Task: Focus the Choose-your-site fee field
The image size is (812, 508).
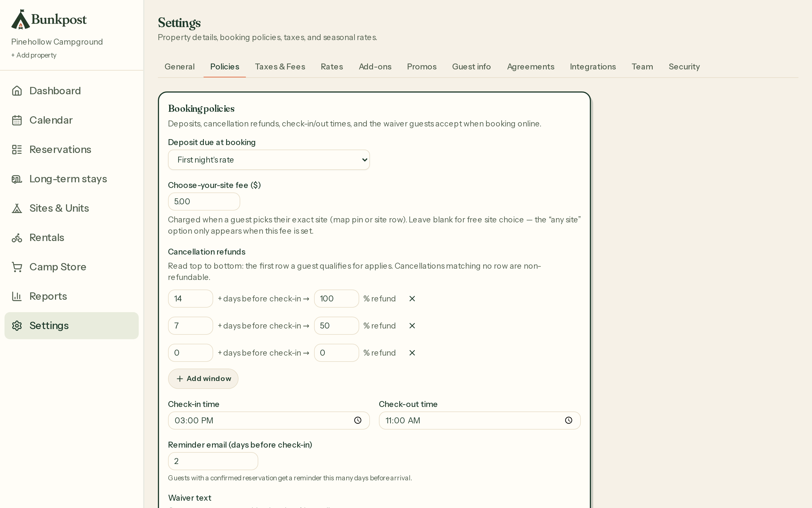Action: click(x=204, y=202)
